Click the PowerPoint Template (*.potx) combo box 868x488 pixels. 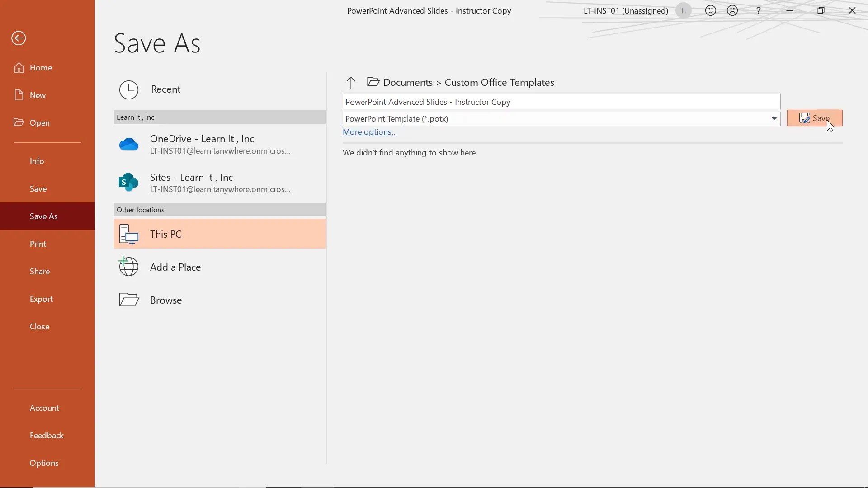pos(561,119)
